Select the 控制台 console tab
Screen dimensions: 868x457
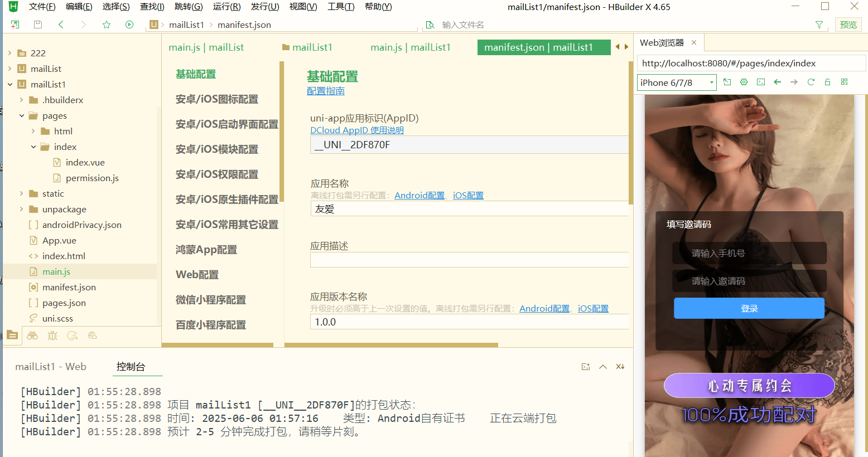(x=131, y=366)
